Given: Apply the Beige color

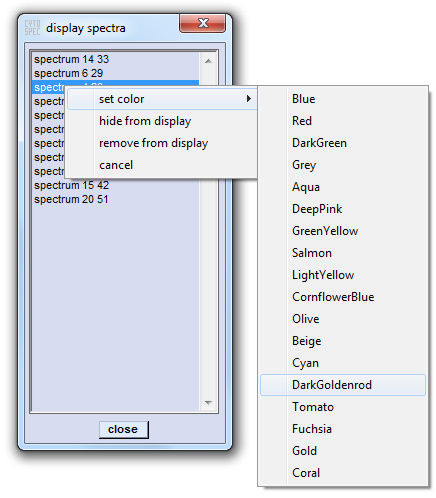Looking at the screenshot, I should click(x=343, y=341).
